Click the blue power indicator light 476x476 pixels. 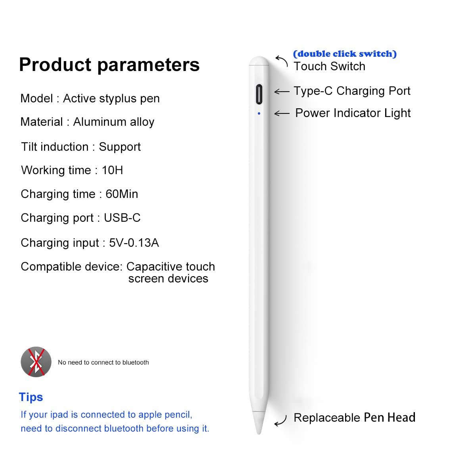259,113
